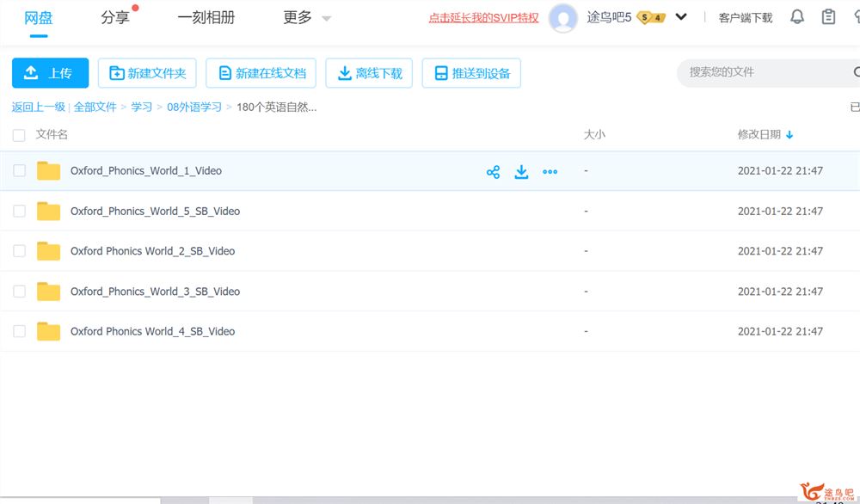Screen dimensions: 860x504
Task: Expand account dropdown arrow next to 途鸟吧5
Action: pyautogui.click(x=680, y=17)
